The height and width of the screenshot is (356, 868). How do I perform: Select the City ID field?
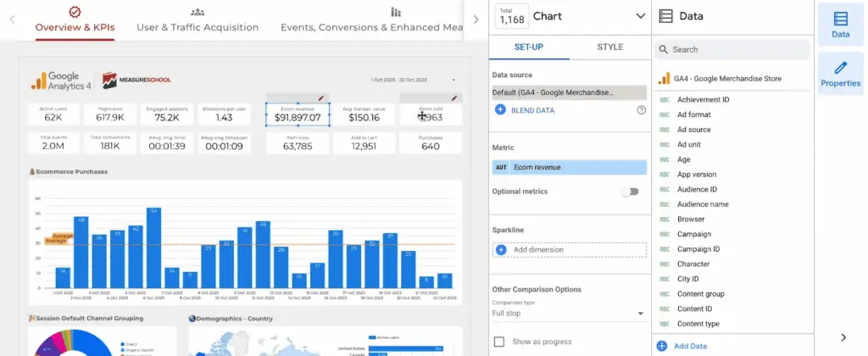click(688, 279)
